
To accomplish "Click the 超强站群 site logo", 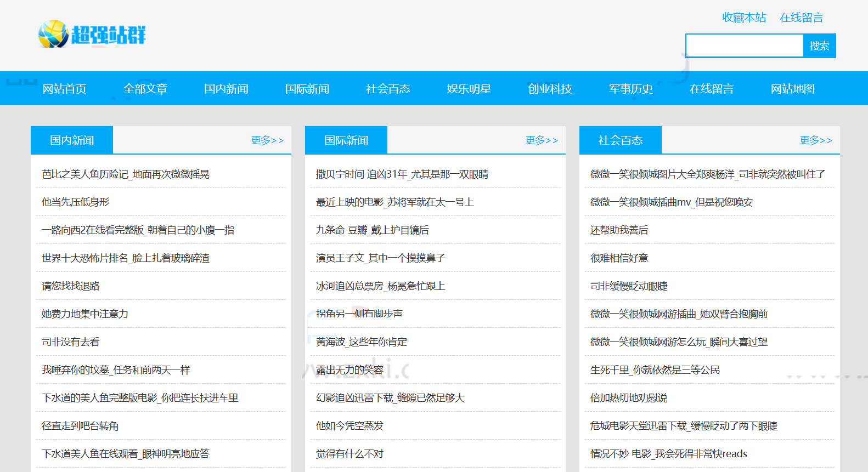I will (x=92, y=35).
